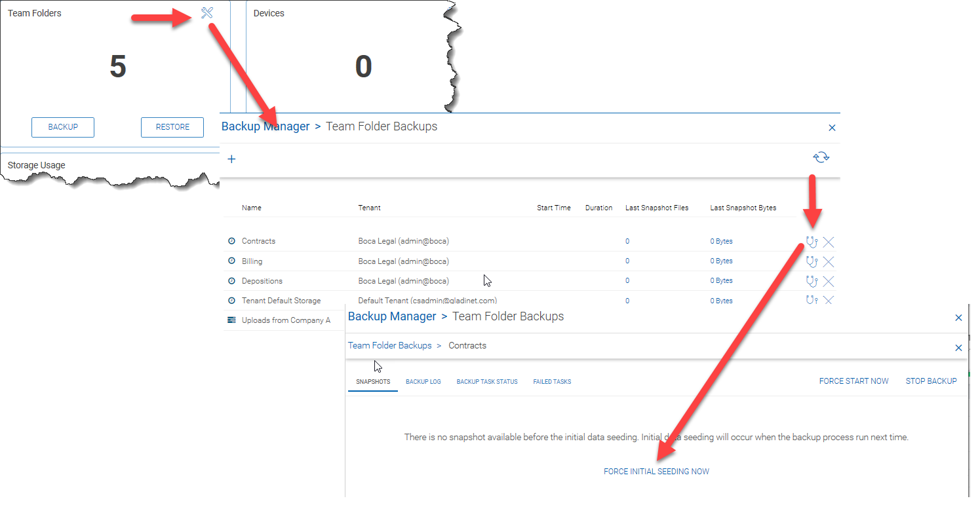This screenshot has width=980, height=507.
Task: Click the Name column header
Action: point(252,208)
